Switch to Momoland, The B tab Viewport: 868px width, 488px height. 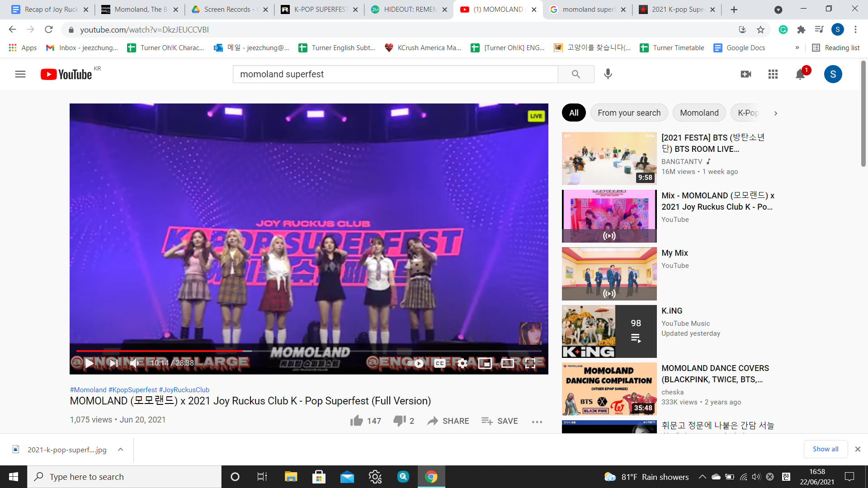(139, 9)
